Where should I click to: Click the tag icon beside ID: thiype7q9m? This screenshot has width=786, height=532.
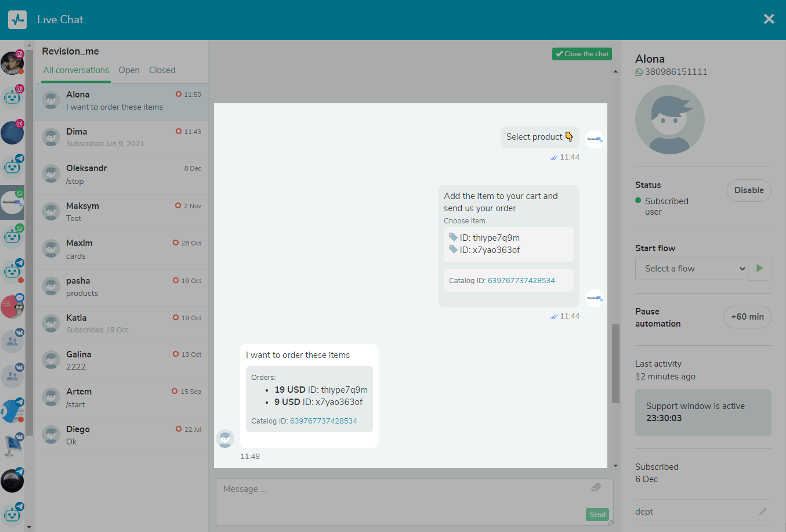(x=453, y=237)
